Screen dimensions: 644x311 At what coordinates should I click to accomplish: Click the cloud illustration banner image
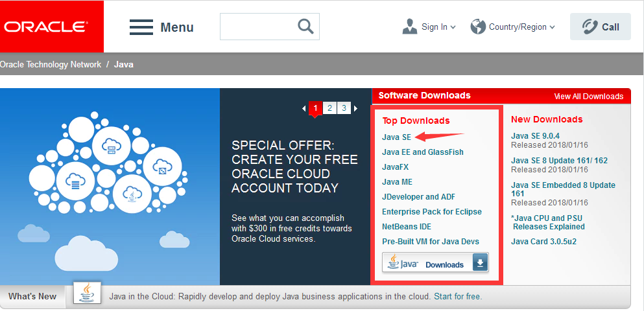pos(110,187)
